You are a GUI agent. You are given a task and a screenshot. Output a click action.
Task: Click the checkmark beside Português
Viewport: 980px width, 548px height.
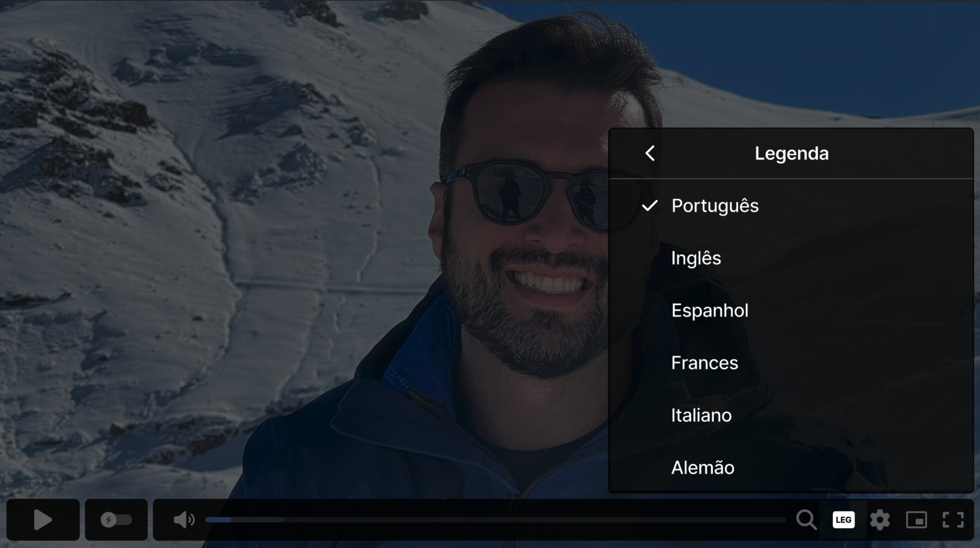coord(650,206)
